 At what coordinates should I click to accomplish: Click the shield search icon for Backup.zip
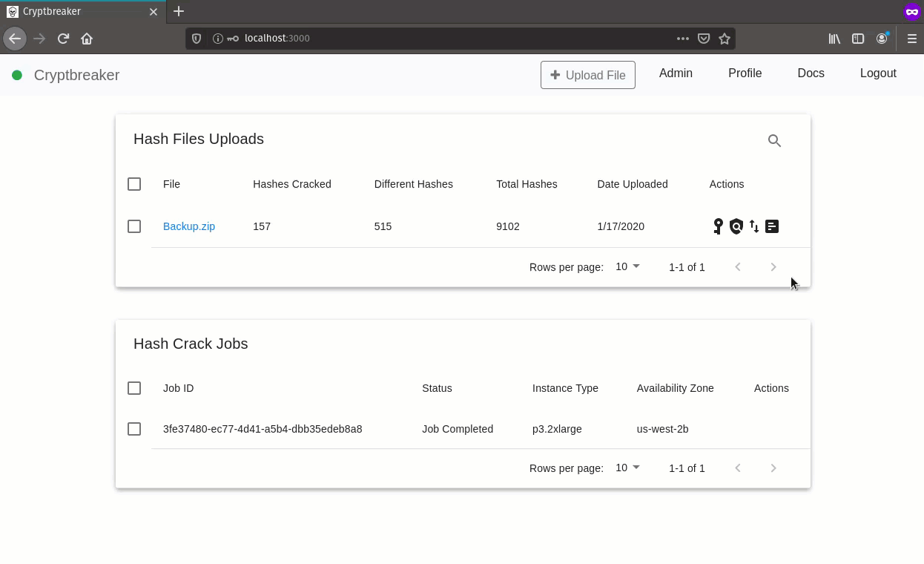point(736,226)
